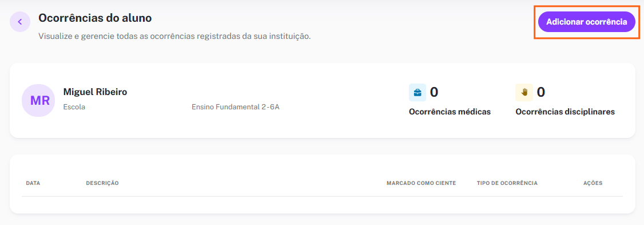The width and height of the screenshot is (644, 225).
Task: Click the TIPO DE OCORRÊNCIA column header
Action: pos(507,183)
